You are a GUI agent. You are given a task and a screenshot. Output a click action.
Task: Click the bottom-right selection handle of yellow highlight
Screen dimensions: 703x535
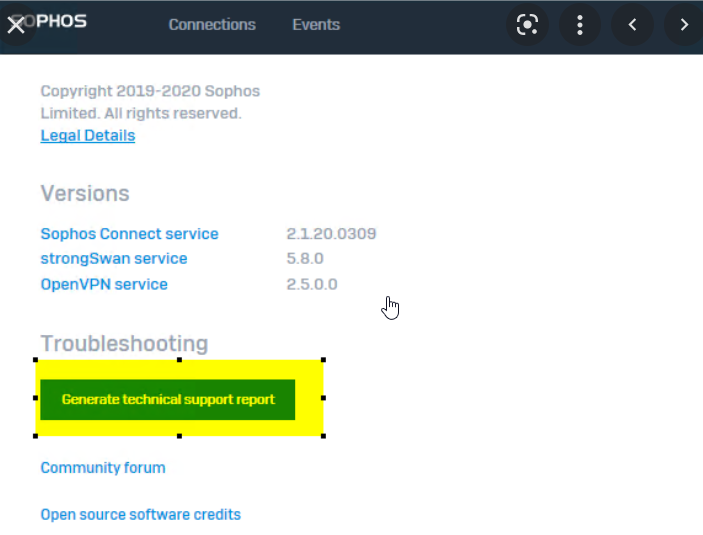[x=323, y=436]
